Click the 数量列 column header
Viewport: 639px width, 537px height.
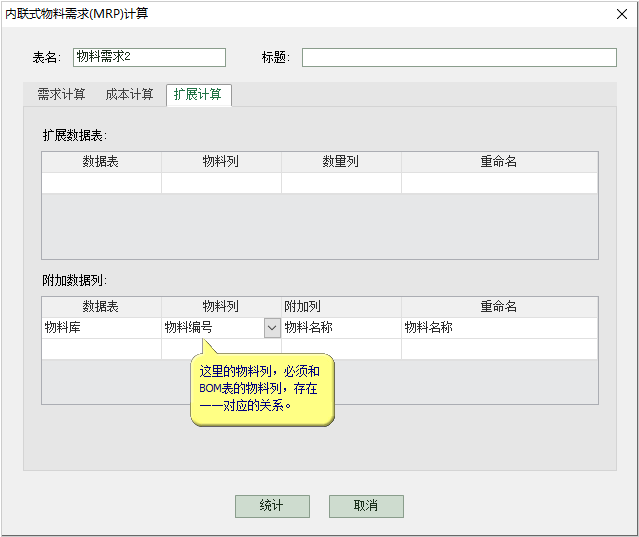click(341, 162)
